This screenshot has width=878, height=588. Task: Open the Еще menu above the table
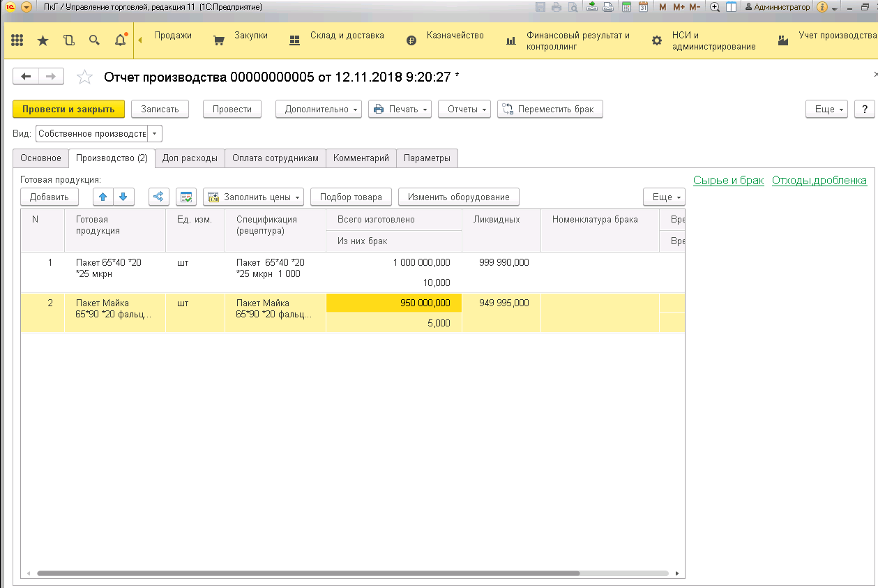[x=664, y=197]
